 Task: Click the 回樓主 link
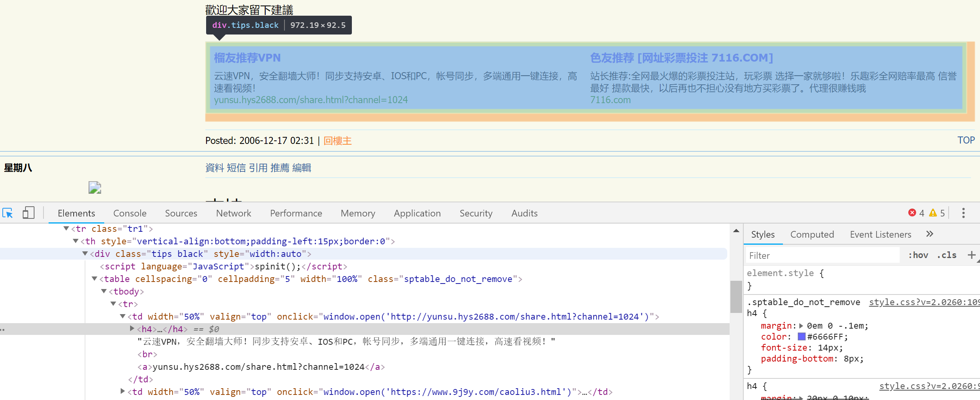[x=337, y=140]
